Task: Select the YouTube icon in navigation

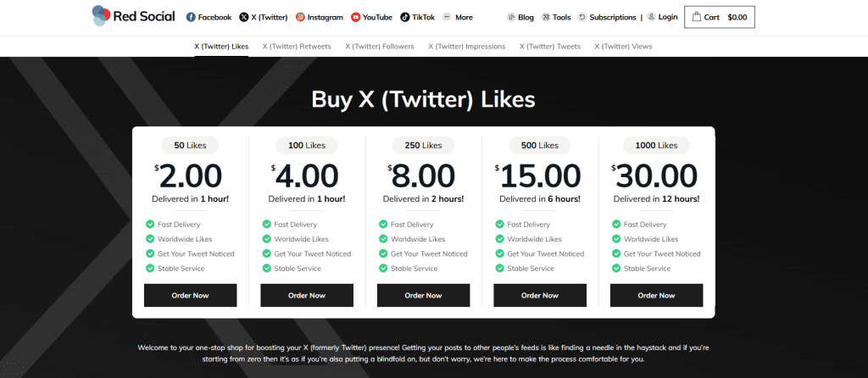Action: 355,17
